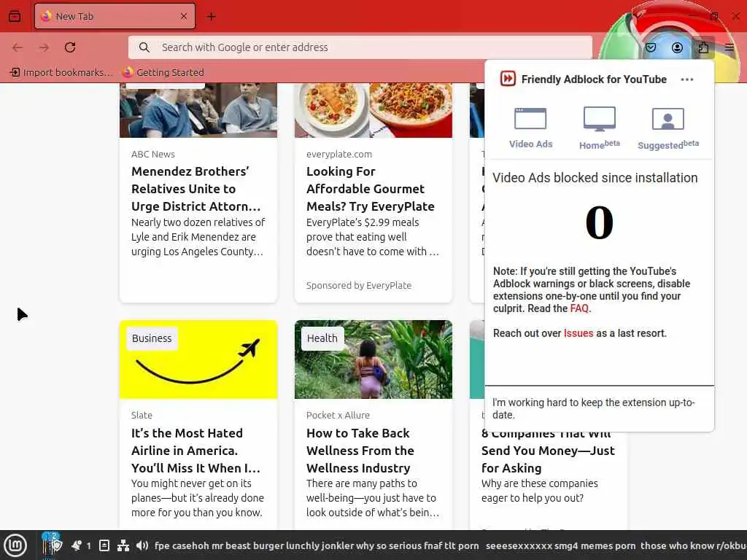This screenshot has width=747, height=560.
Task: Open the Firefox account icon
Action: click(x=677, y=47)
